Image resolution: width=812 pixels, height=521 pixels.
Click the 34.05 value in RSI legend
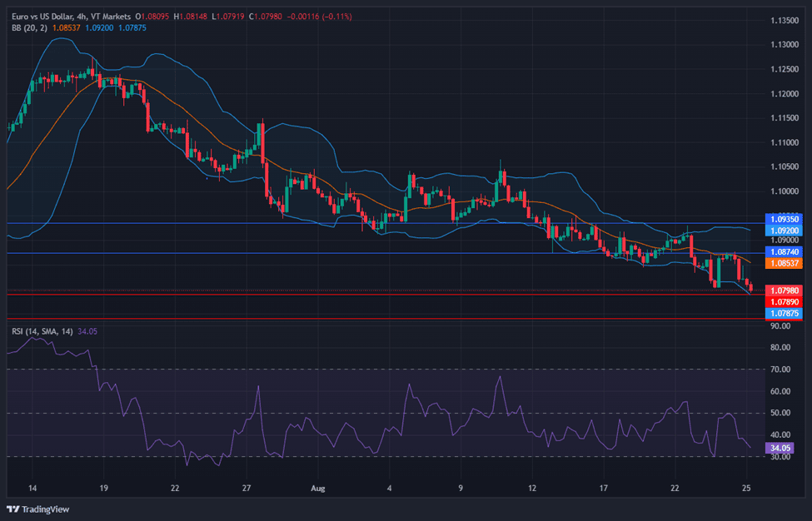tap(87, 331)
